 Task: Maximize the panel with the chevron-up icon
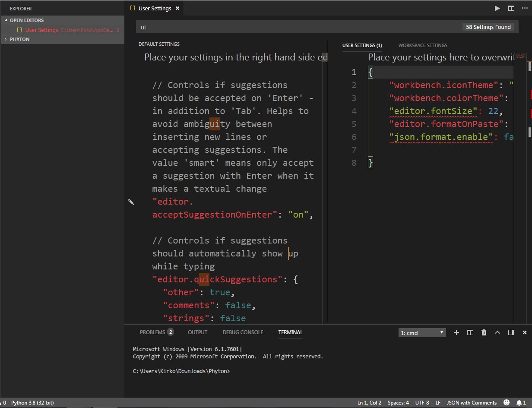(x=497, y=332)
